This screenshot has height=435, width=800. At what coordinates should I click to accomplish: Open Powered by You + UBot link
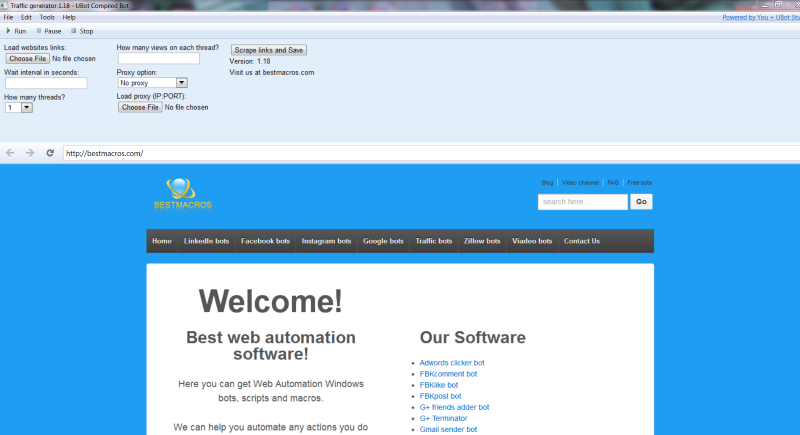(761, 17)
